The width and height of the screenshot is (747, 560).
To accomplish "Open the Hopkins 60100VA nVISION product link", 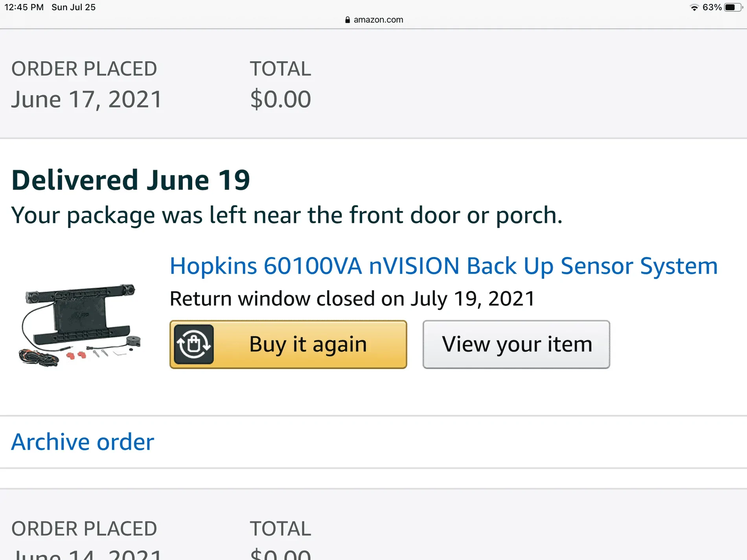I will tap(443, 266).
